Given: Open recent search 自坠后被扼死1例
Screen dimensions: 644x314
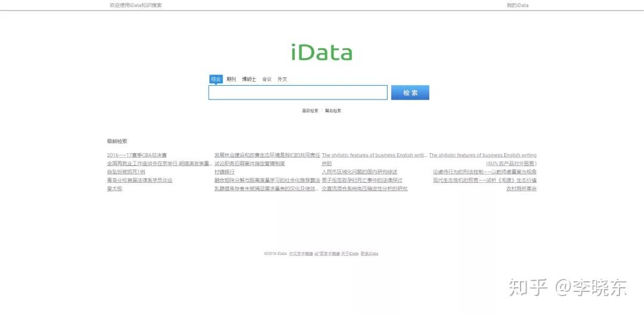Looking at the screenshot, I should tap(126, 172).
